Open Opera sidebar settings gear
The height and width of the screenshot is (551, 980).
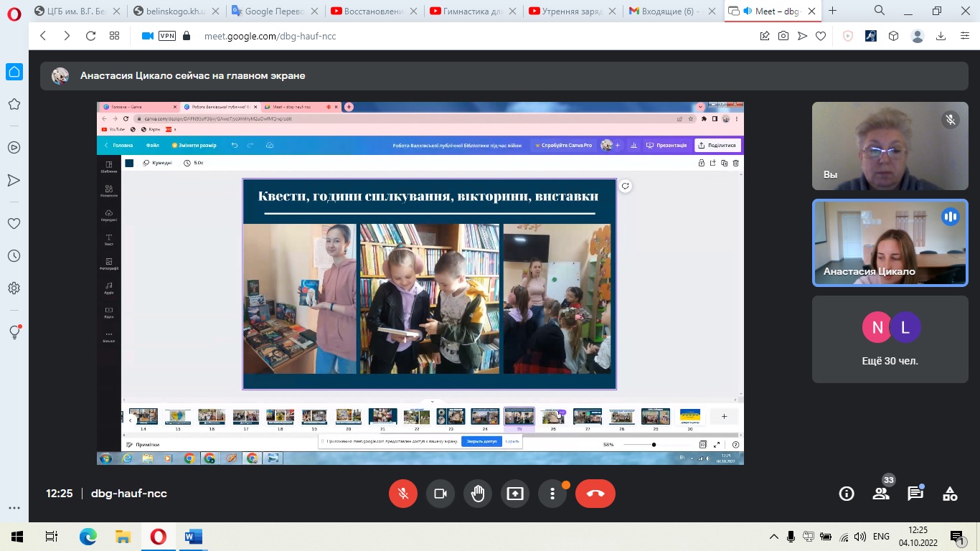pyautogui.click(x=14, y=288)
